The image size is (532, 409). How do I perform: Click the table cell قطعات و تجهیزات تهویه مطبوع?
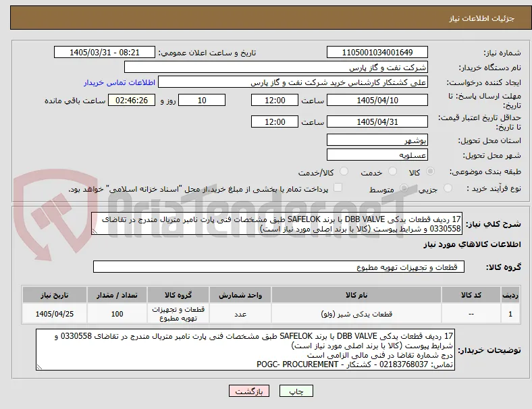[178, 314]
